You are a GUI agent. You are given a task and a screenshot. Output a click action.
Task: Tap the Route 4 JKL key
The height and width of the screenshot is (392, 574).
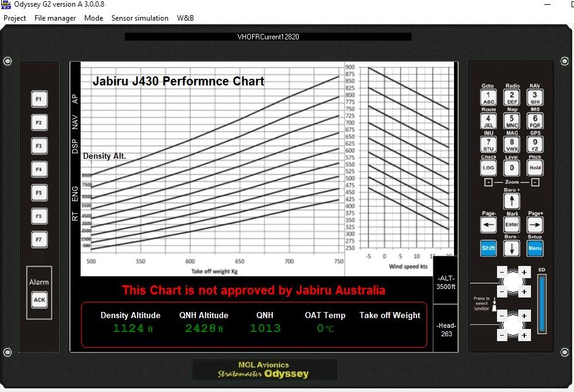coord(489,121)
